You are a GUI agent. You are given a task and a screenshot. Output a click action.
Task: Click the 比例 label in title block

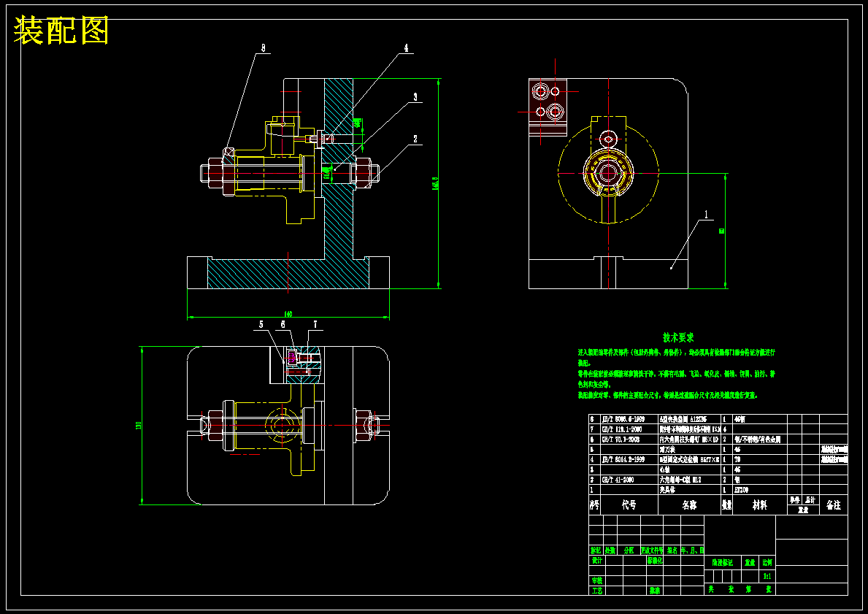pos(767,562)
